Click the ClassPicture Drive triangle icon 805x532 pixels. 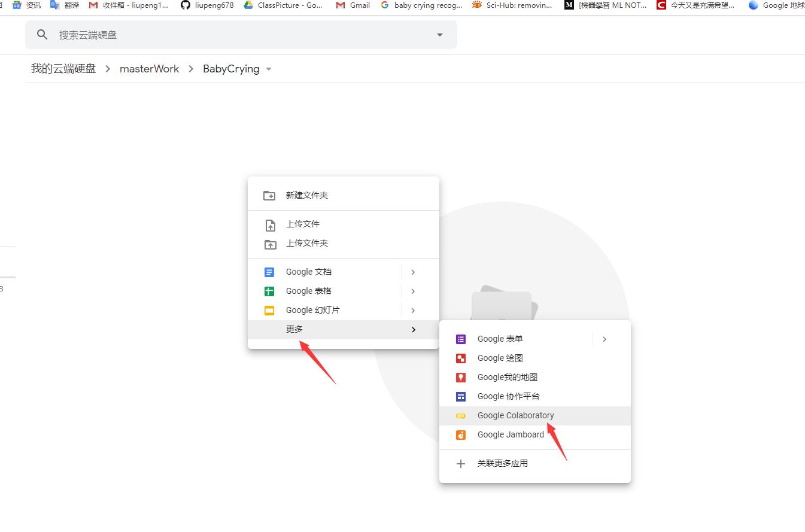(x=248, y=5)
